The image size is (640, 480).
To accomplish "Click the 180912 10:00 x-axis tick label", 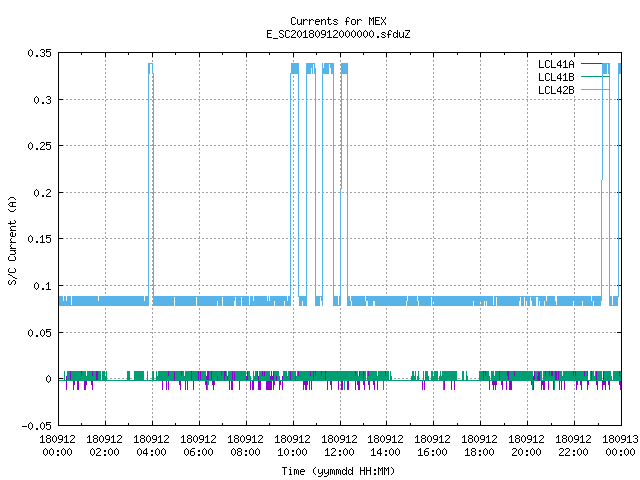I will (x=292, y=446).
